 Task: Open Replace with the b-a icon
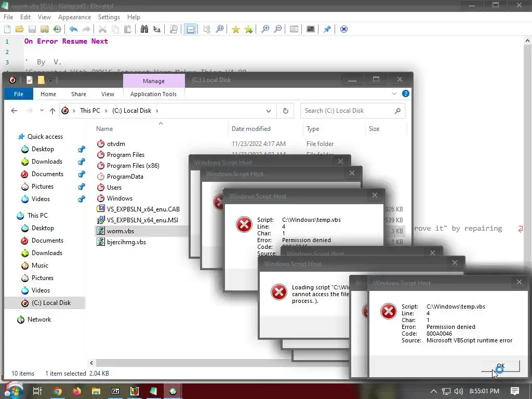click(157, 29)
